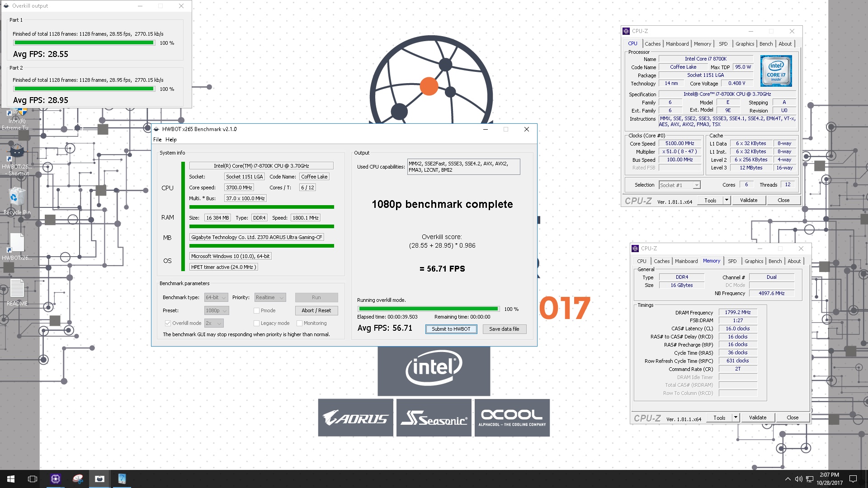Open the network status tray icon
The height and width of the screenshot is (488, 868).
coord(810,479)
